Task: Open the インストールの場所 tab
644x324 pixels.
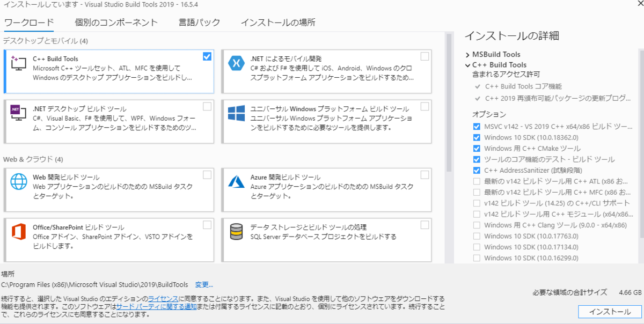Action: point(278,23)
